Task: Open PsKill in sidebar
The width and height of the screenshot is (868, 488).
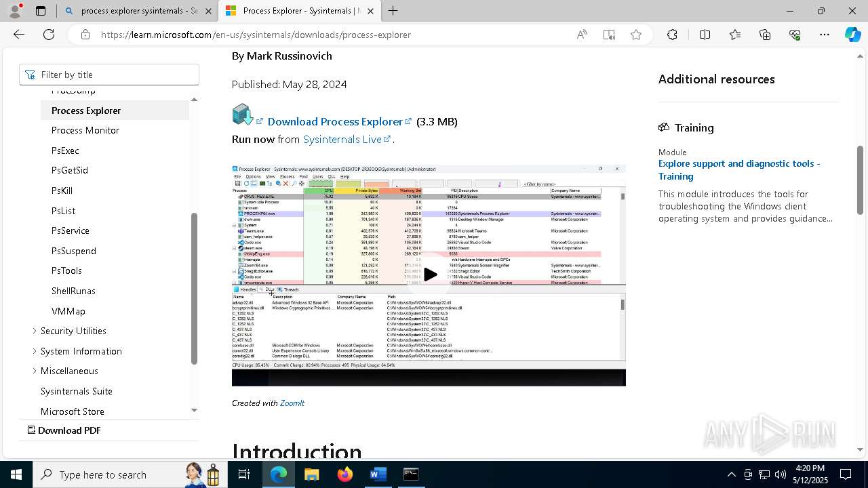Action: coord(62,190)
